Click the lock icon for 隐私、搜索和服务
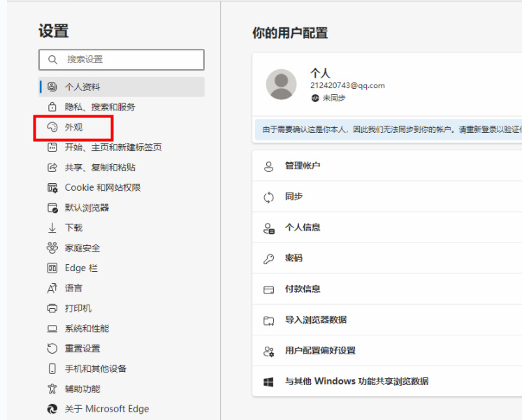Screen dimensions: 522x420 (52, 107)
